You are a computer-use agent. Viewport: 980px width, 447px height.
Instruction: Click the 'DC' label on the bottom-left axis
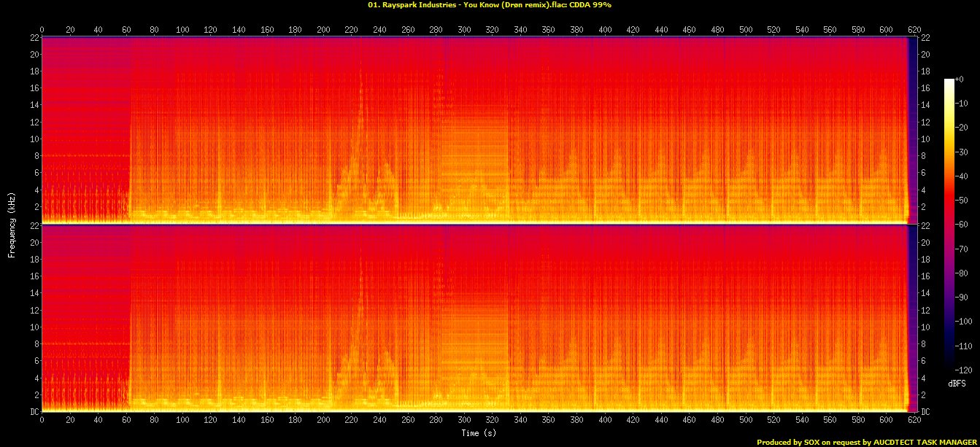tap(34, 412)
